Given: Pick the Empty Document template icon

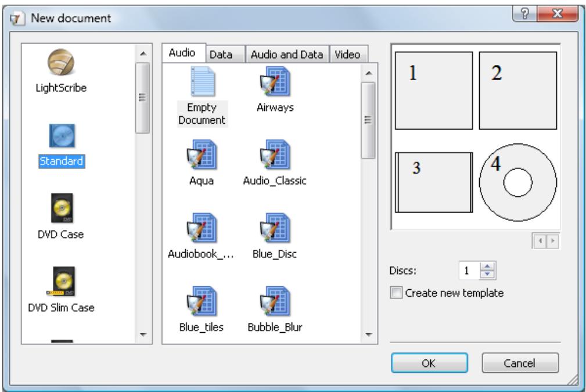Looking at the screenshot, I should (x=202, y=81).
